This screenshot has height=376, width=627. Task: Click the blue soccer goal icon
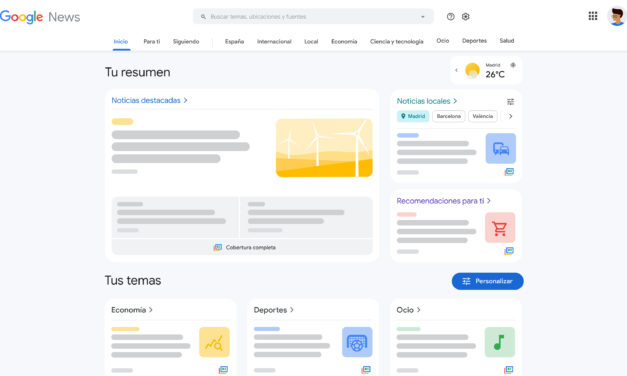click(357, 342)
